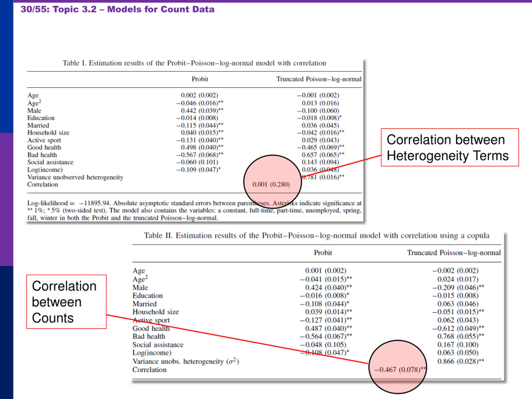Click the value "0.768 (0.055)**" in Table II
This screenshot has width=532, height=399.
(461, 336)
